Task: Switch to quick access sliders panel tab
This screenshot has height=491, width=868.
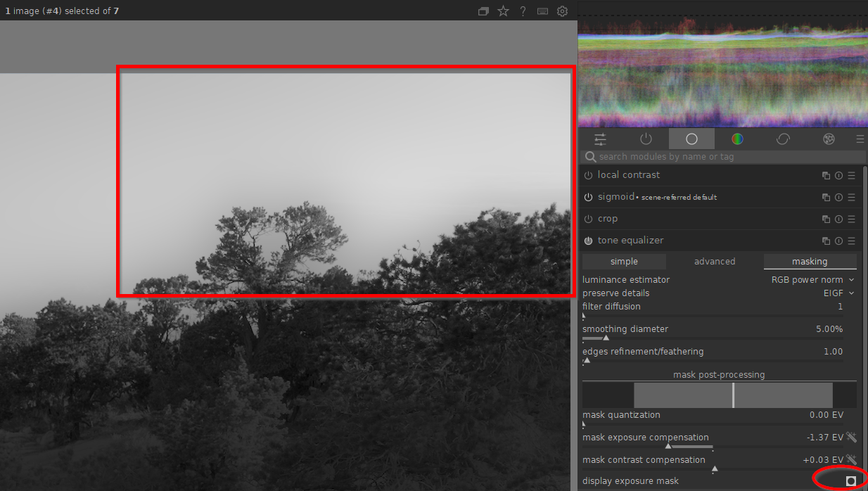Action: tap(600, 139)
